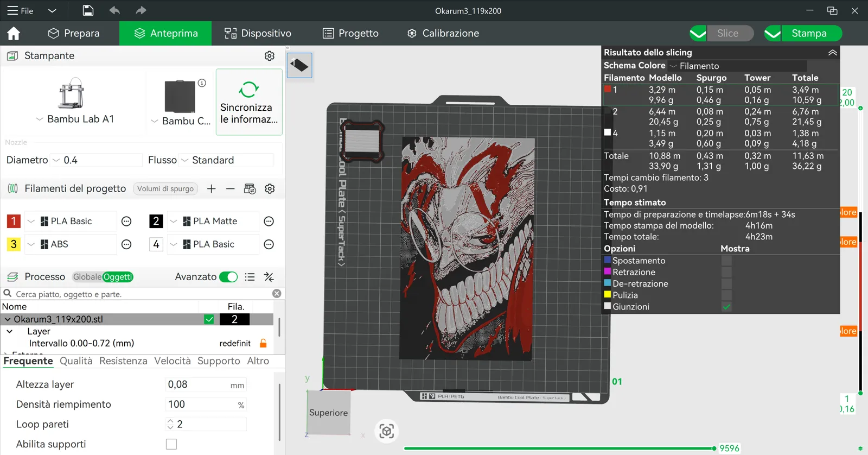Open filament settings gear in Filamenti del progetto

click(270, 188)
